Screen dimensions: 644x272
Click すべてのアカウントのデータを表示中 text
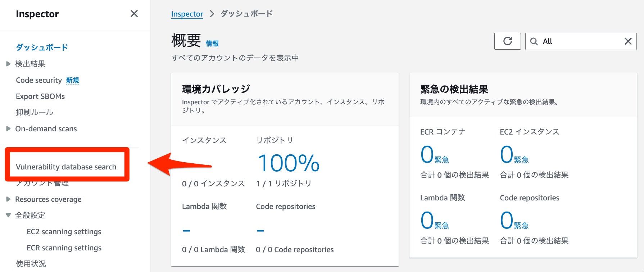tap(235, 58)
